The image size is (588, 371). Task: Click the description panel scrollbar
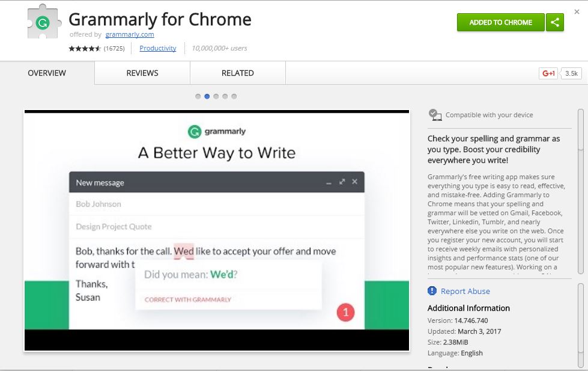click(581, 191)
